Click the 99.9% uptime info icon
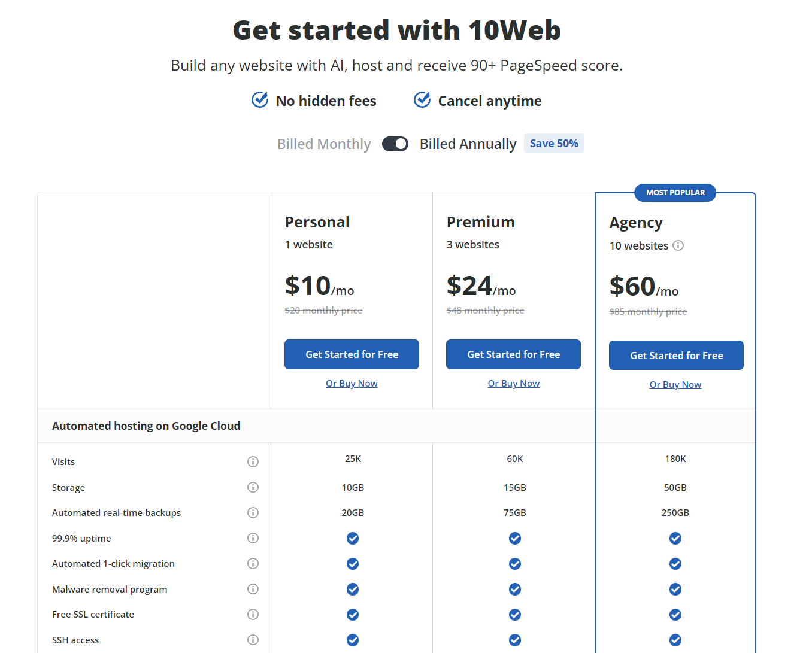 [253, 537]
